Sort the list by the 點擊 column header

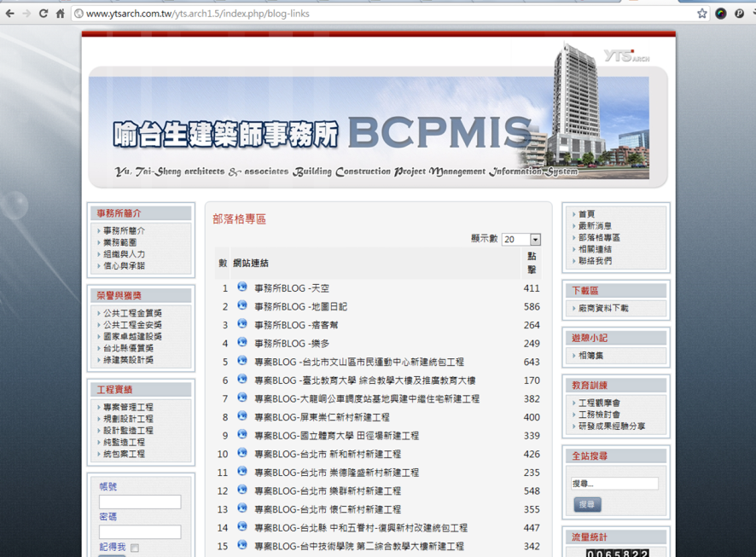[532, 263]
